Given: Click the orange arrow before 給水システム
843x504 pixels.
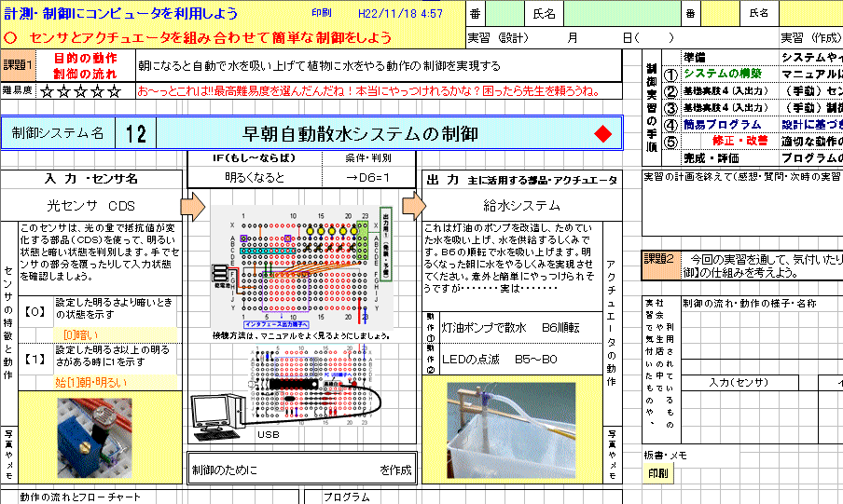Looking at the screenshot, I should coord(410,205).
